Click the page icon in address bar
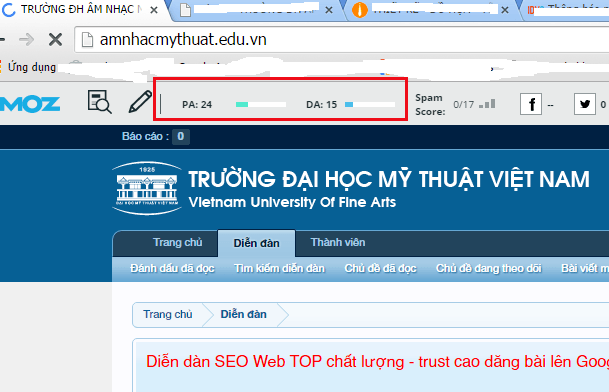609x392 pixels. click(x=87, y=40)
